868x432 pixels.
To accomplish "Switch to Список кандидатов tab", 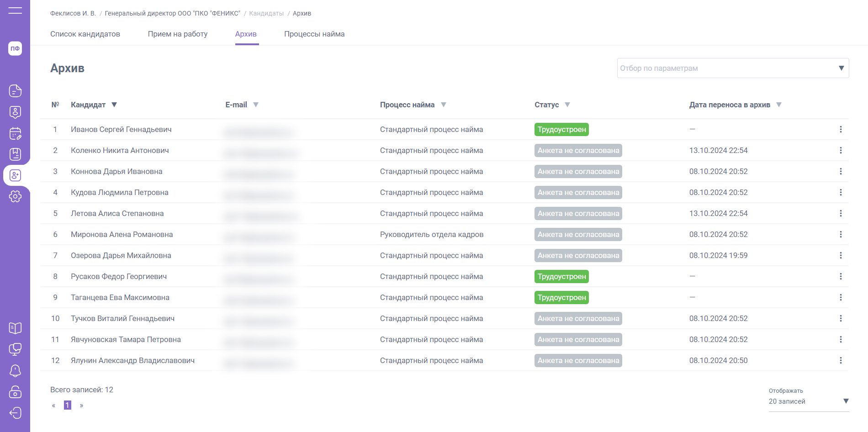I will (x=85, y=34).
